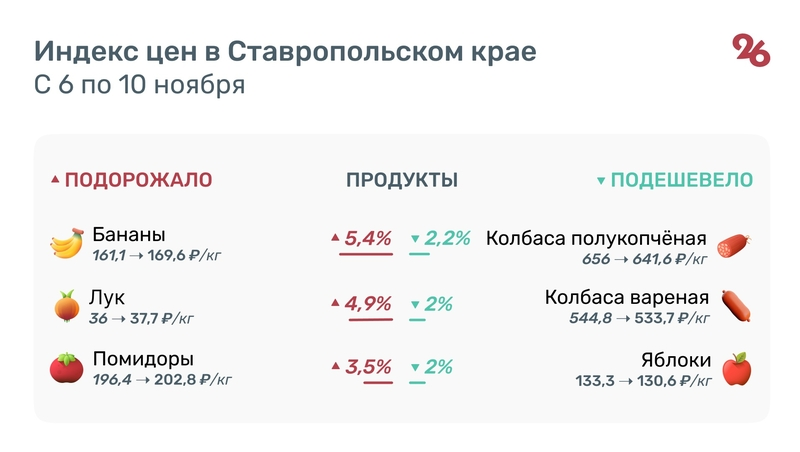Click the 3,5% tomato increase value
The image size is (800, 452).
coord(367,367)
